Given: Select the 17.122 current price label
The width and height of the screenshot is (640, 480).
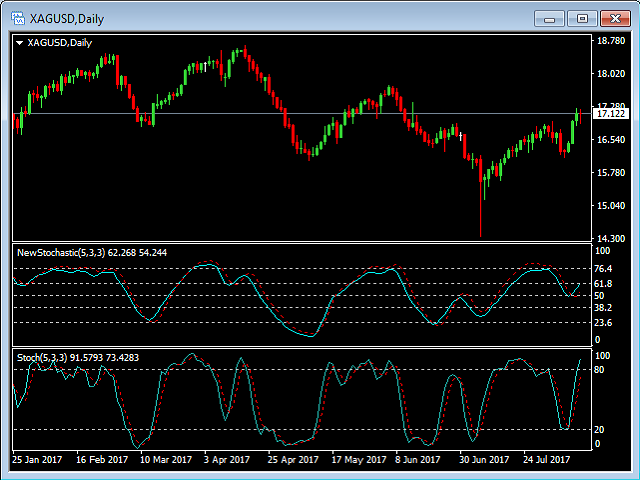Looking at the screenshot, I should pyautogui.click(x=609, y=115).
